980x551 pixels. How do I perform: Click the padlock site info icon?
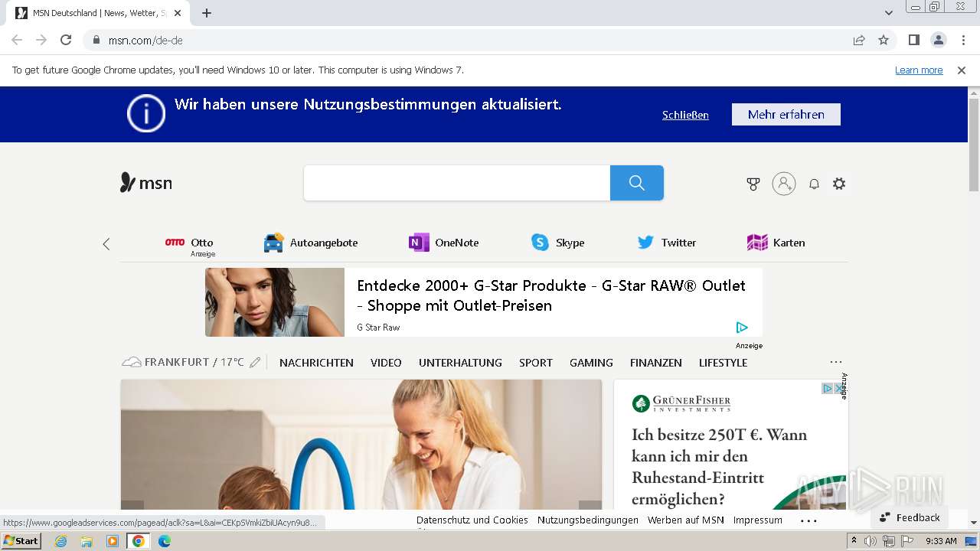tap(96, 40)
